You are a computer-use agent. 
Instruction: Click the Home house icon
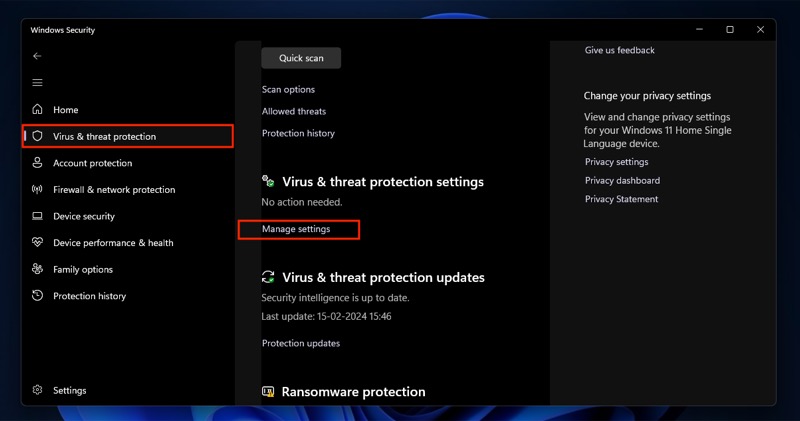coord(37,109)
